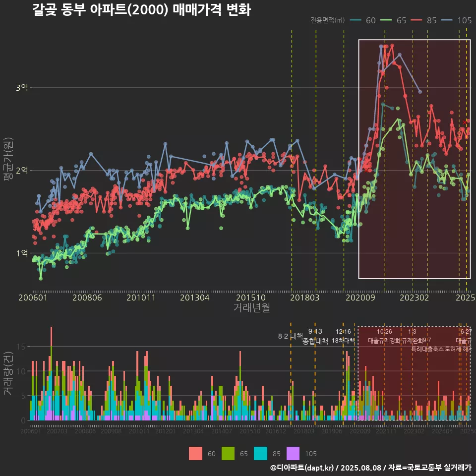This screenshot has height=476, width=476.
Task: Click the 9·13 date annotation
Action: [315, 331]
